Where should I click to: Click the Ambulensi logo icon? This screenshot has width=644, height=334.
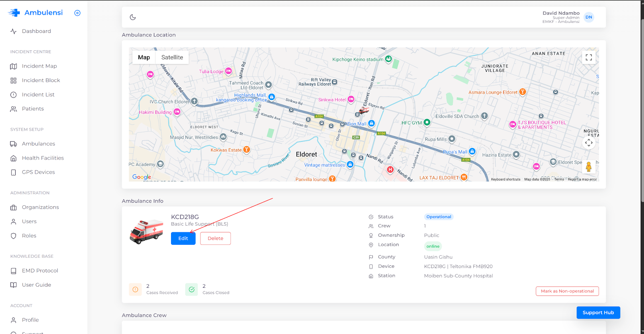point(14,13)
